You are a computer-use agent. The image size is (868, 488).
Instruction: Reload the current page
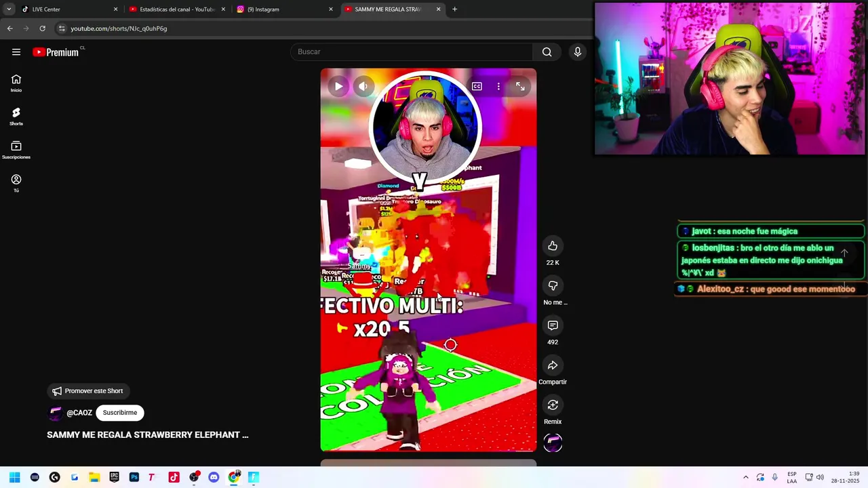pos(42,28)
